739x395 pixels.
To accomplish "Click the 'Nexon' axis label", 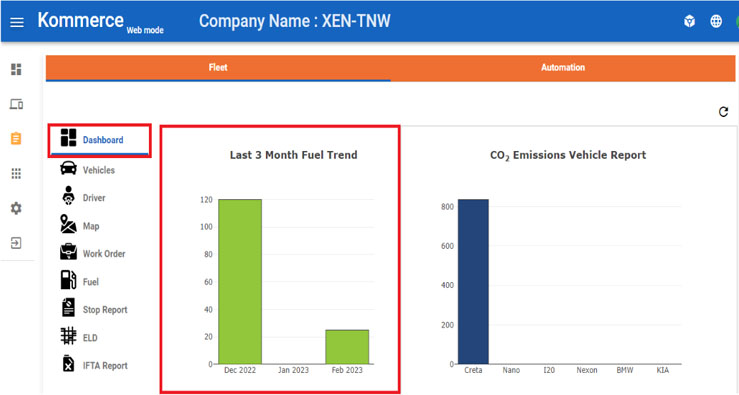I will pyautogui.click(x=587, y=370).
